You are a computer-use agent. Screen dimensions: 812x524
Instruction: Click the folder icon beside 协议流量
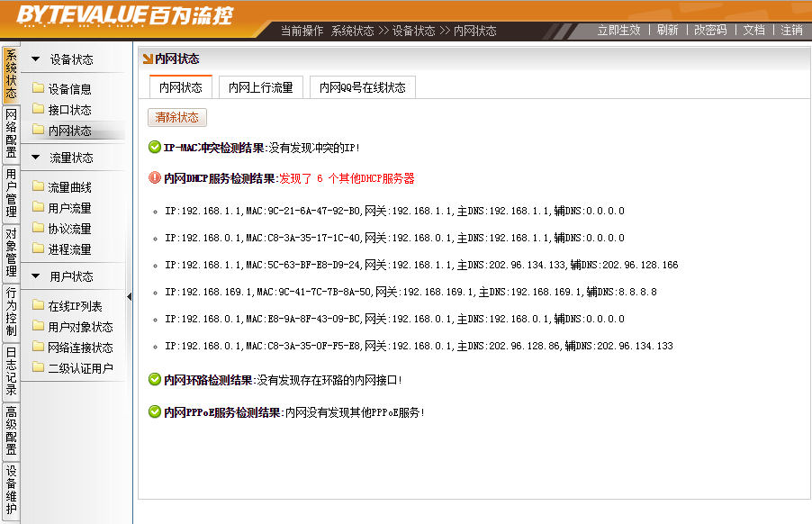click(x=38, y=229)
